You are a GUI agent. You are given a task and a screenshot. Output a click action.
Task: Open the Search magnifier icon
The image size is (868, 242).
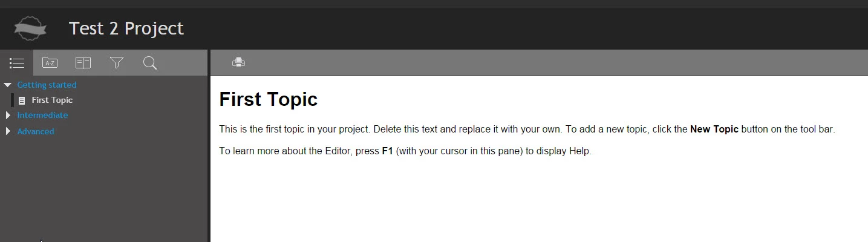click(150, 63)
